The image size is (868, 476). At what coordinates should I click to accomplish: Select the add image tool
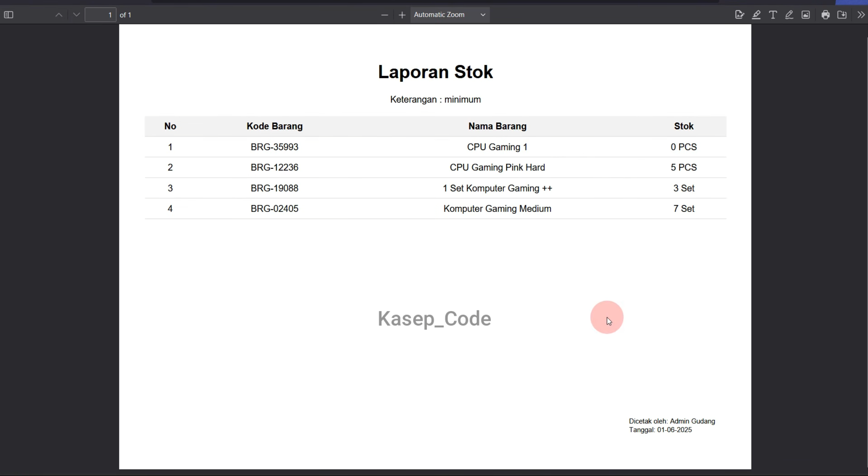tap(806, 15)
